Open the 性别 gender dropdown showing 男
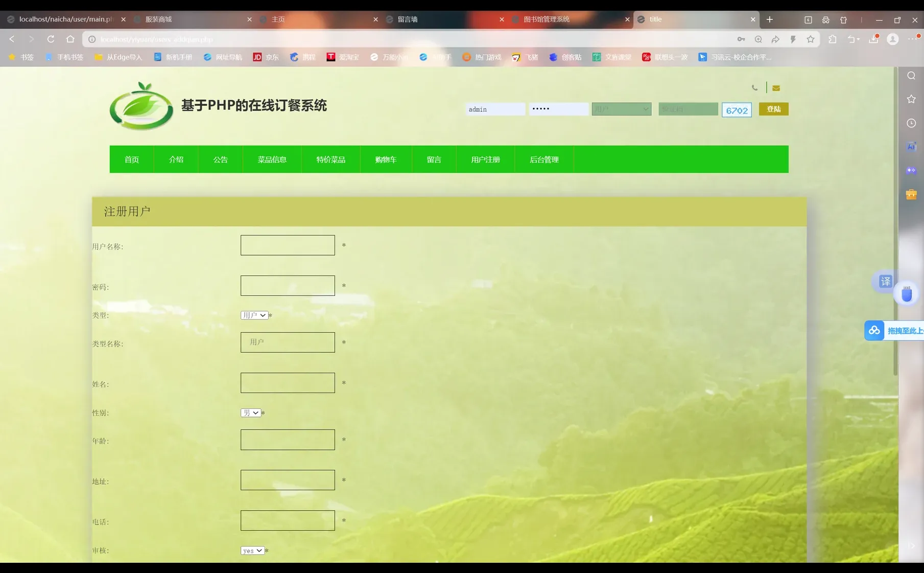The image size is (924, 573). [250, 412]
